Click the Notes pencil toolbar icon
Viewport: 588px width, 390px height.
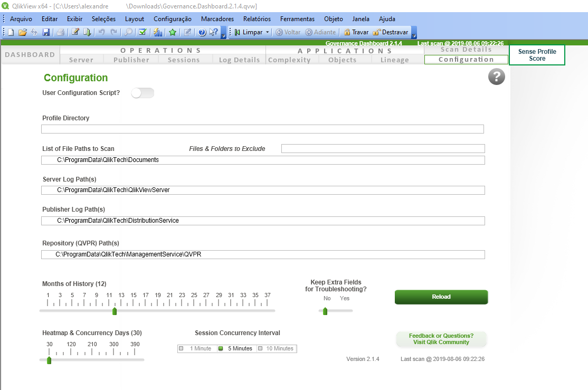[x=187, y=32]
